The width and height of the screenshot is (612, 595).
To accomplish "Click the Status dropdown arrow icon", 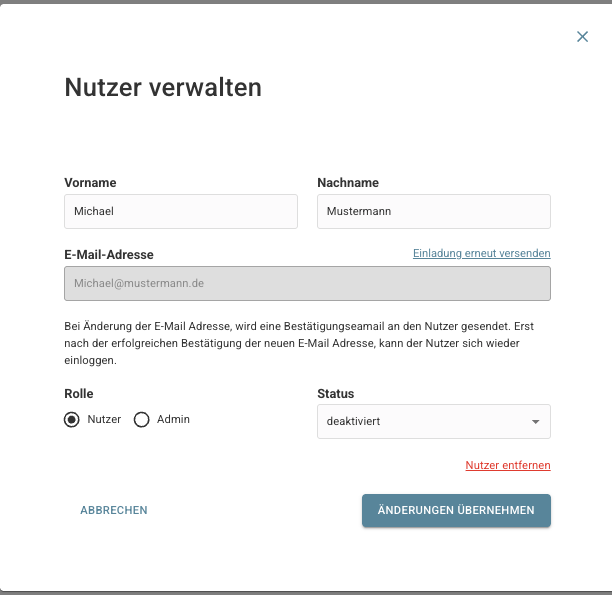I will 535,422.
